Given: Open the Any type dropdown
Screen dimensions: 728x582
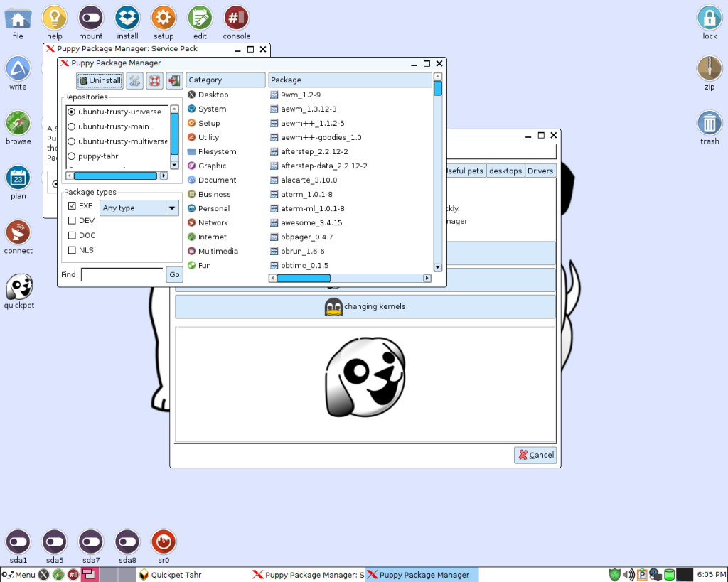Looking at the screenshot, I should [x=139, y=208].
